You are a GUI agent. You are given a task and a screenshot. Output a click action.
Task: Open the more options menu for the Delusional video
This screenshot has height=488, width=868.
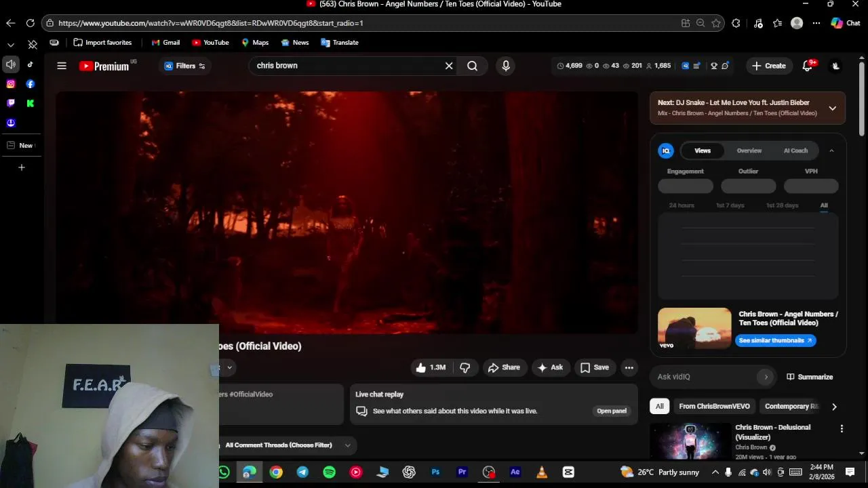pyautogui.click(x=842, y=428)
